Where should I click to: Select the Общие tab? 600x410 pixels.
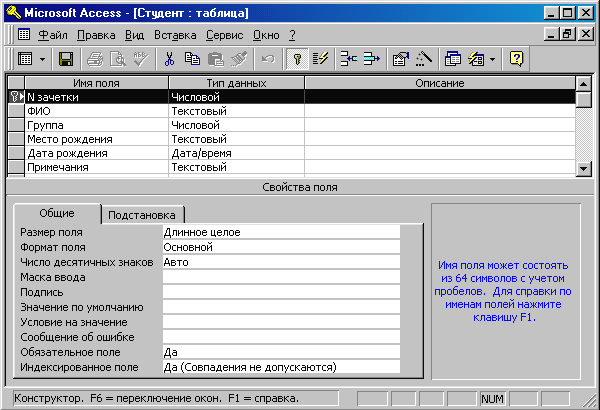click(57, 213)
